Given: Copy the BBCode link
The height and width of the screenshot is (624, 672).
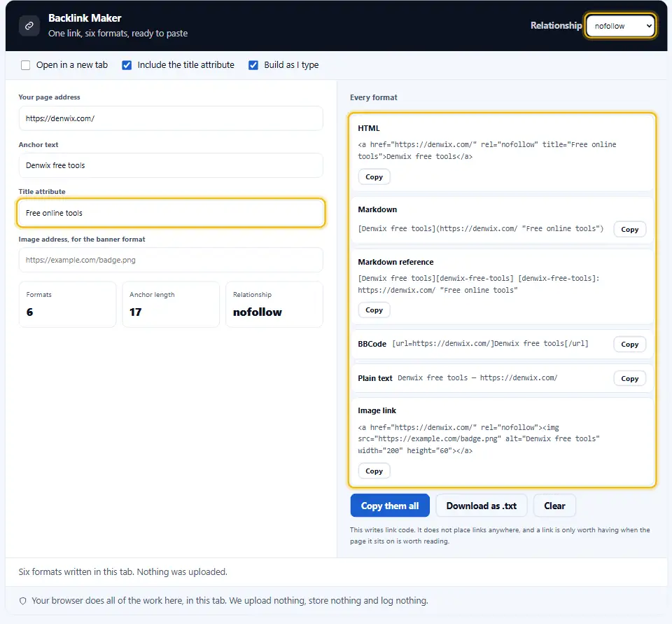Looking at the screenshot, I should 629,344.
